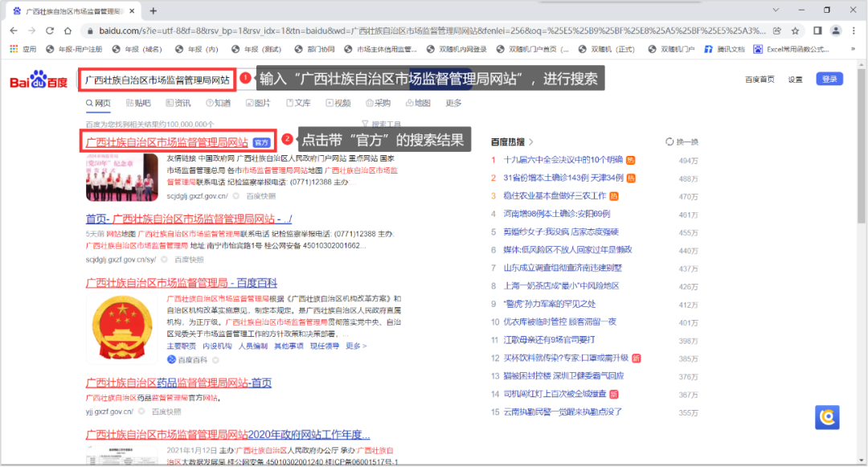Go to 百度首页
The width and height of the screenshot is (868, 467).
click(759, 80)
